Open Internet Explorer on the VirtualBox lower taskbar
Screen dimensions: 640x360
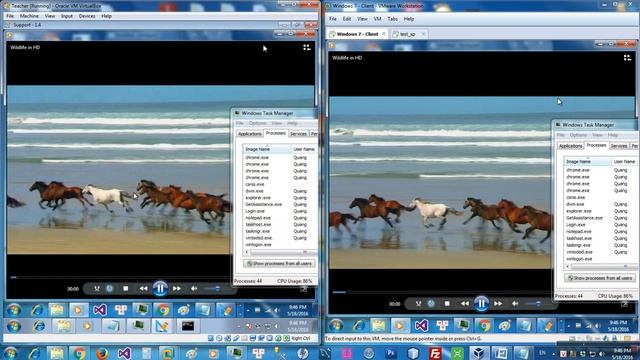(39, 326)
